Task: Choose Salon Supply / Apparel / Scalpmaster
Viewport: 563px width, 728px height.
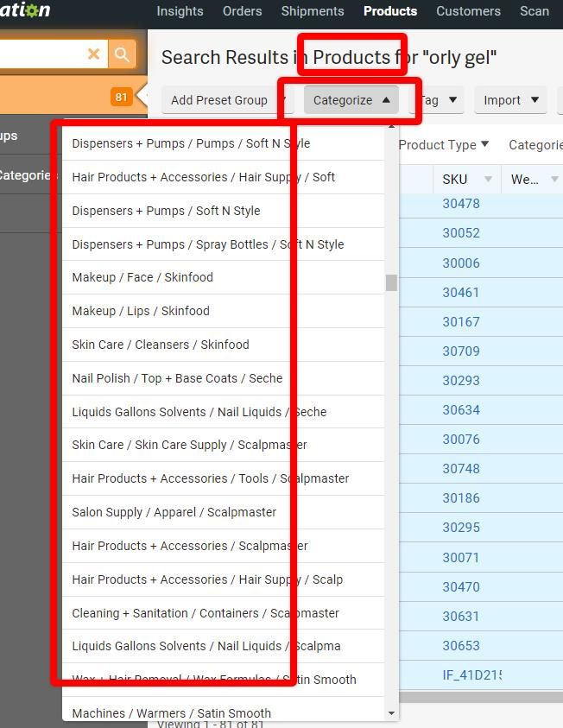Action: 174,512
